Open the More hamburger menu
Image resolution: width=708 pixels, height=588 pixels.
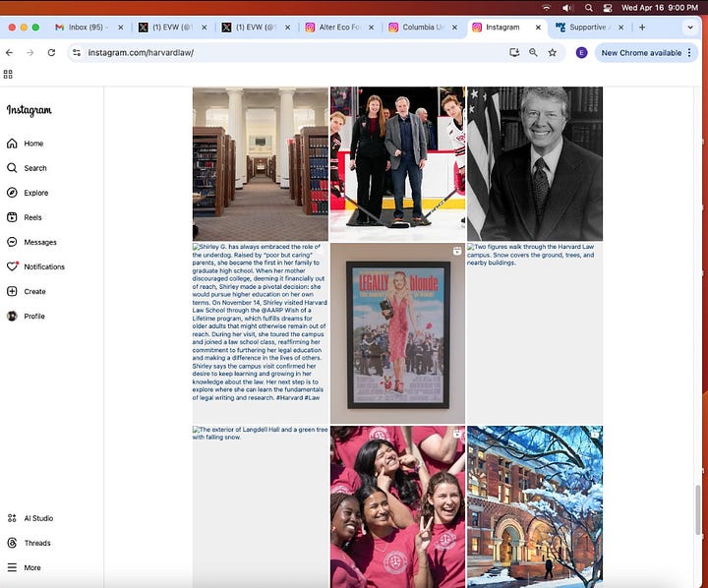click(x=12, y=567)
